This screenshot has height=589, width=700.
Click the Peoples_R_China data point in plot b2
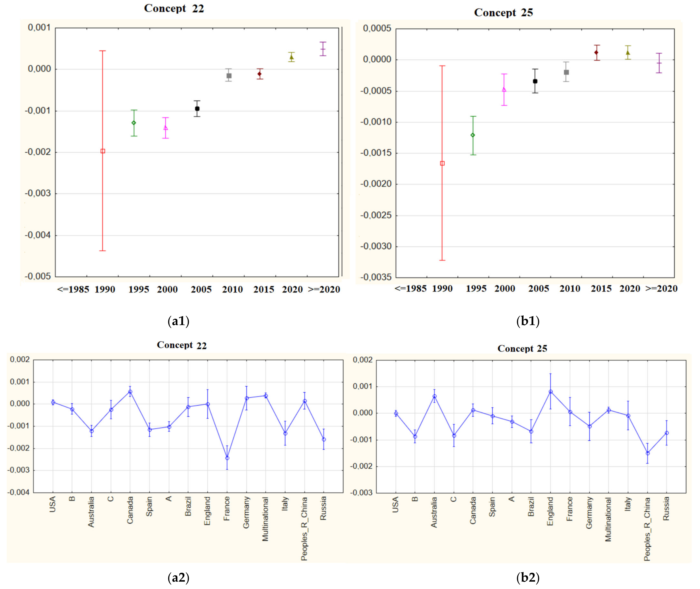point(648,453)
